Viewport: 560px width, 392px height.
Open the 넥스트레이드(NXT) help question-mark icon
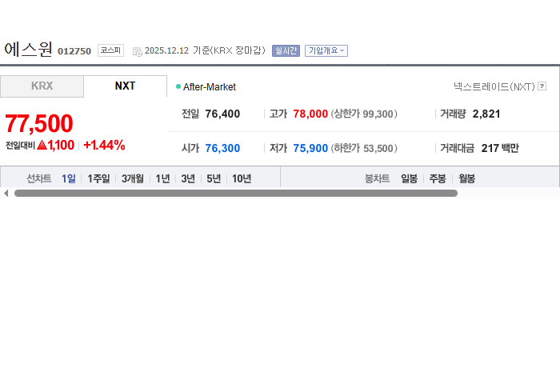tap(542, 86)
